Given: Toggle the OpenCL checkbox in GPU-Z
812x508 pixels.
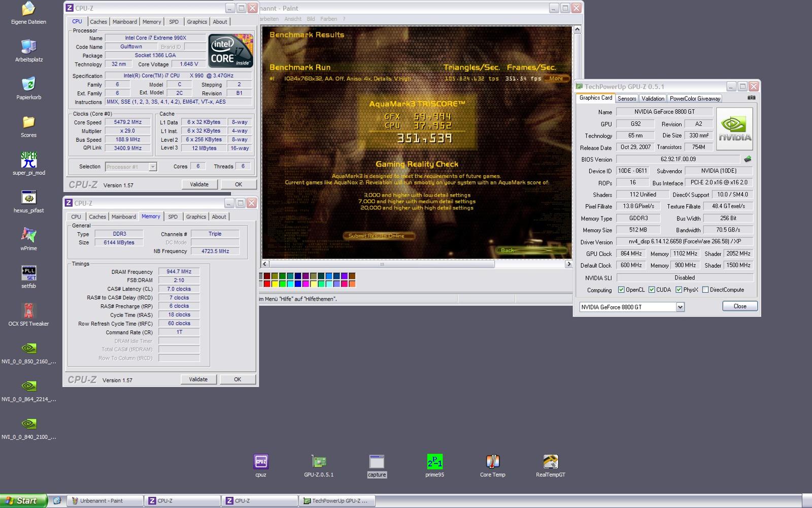Looking at the screenshot, I should pos(621,290).
